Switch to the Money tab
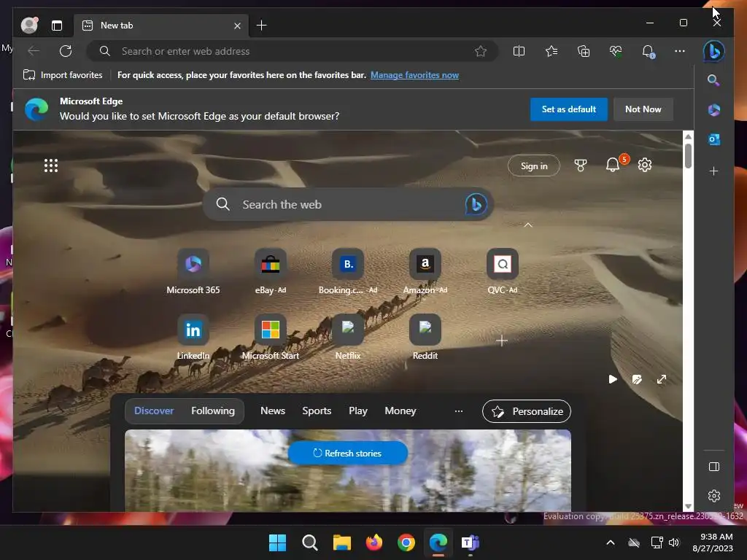 click(400, 411)
